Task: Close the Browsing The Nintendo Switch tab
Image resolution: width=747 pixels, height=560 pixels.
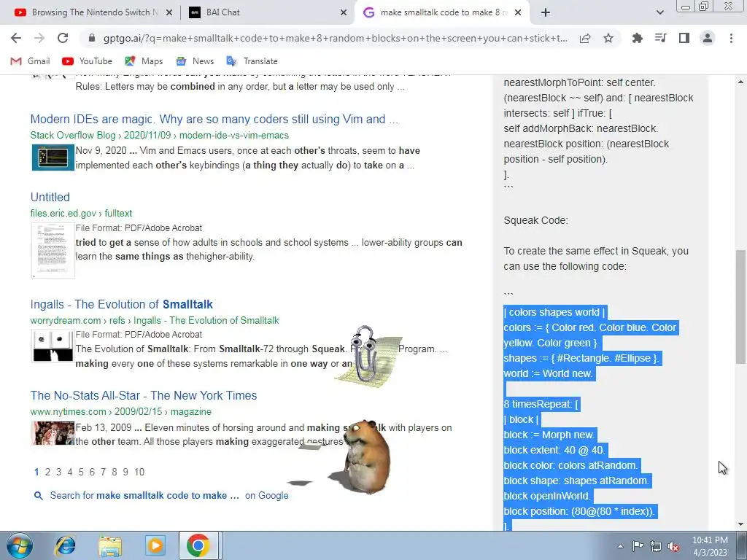Action: point(169,12)
